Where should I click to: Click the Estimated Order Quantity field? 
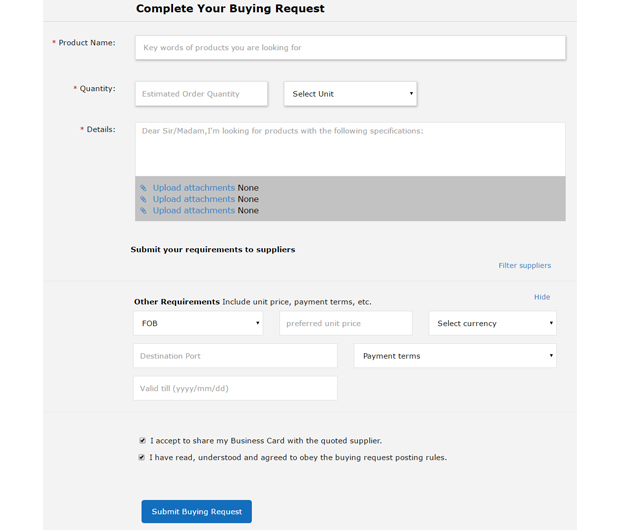[x=201, y=94]
